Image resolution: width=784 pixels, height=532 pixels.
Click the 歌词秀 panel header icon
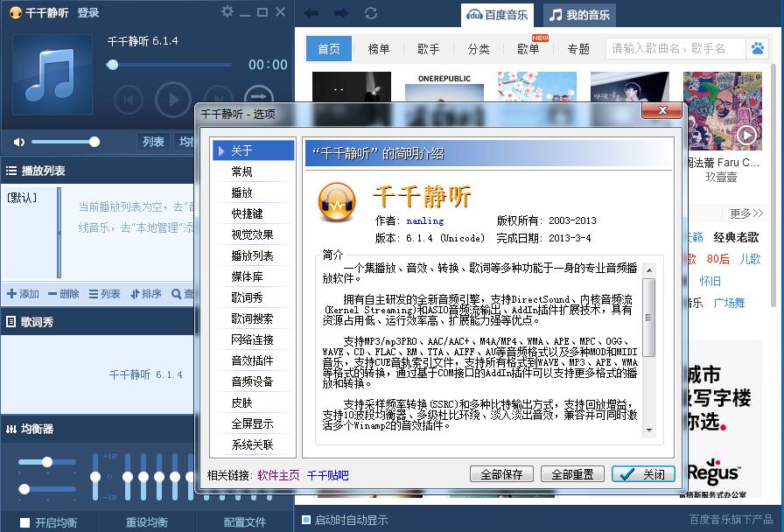[x=10, y=322]
